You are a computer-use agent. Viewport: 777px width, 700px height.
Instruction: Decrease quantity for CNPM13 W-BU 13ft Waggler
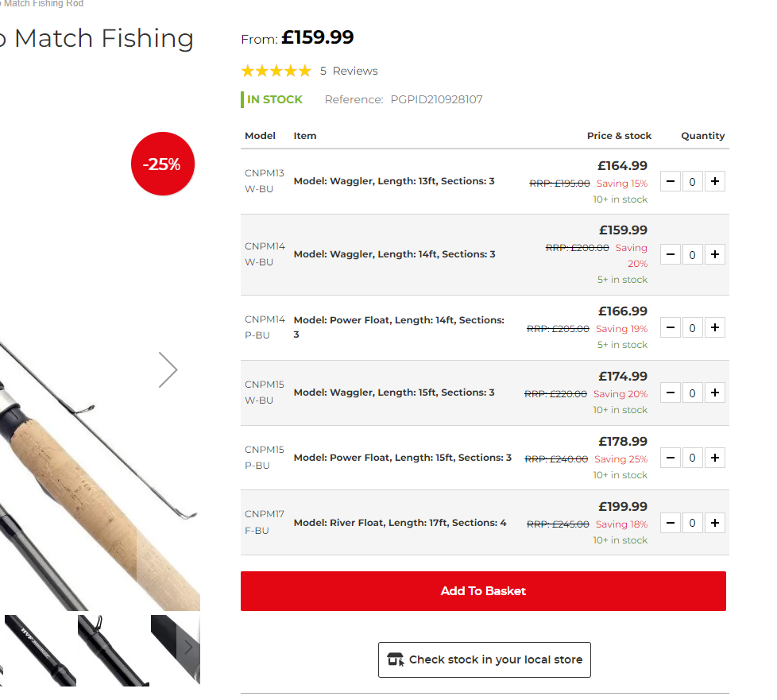click(671, 182)
